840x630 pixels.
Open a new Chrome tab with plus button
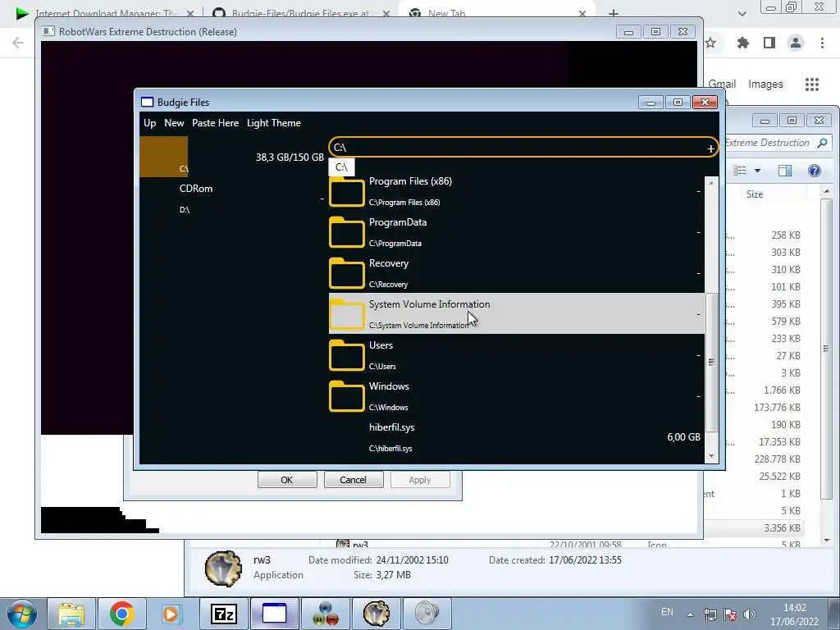(x=614, y=13)
